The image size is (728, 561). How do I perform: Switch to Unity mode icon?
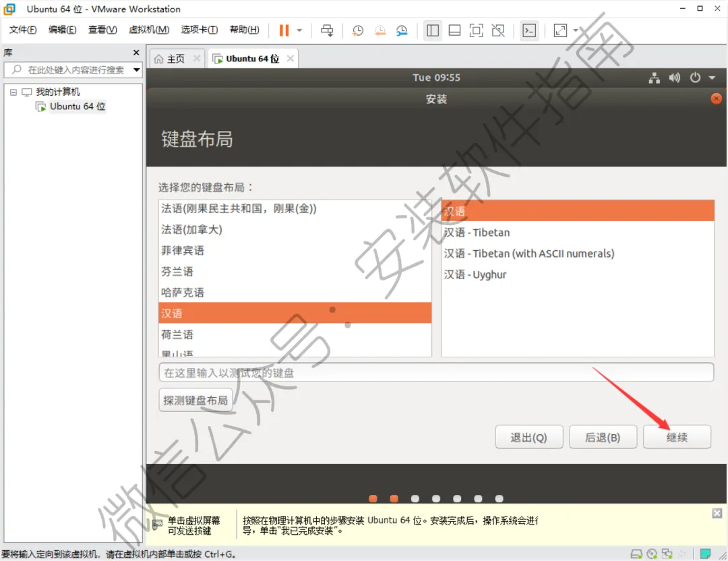(x=498, y=30)
